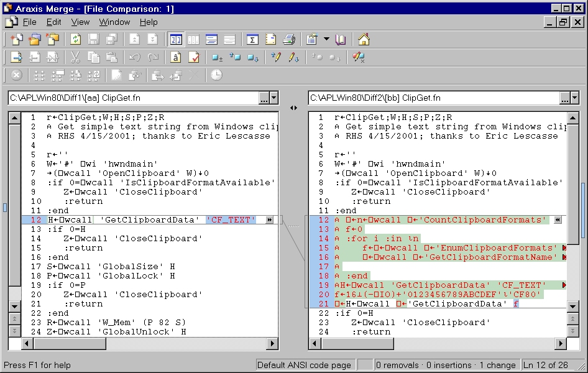This screenshot has height=373, width=588.
Task: Browse for left file with '...' button
Action: (x=264, y=98)
